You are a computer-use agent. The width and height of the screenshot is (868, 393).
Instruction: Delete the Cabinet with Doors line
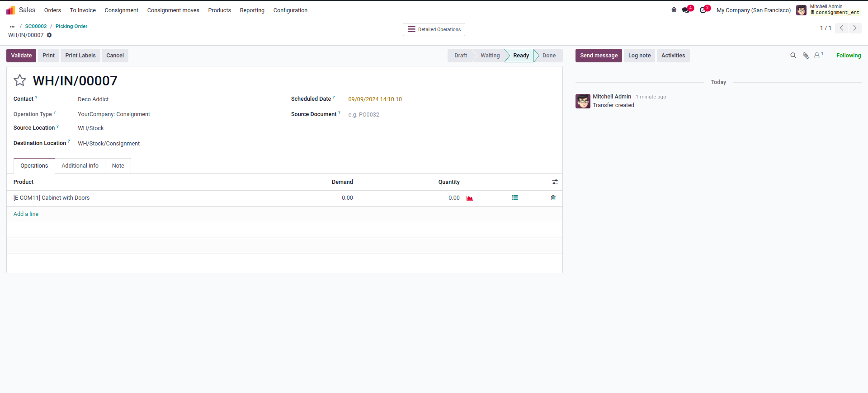pos(553,198)
